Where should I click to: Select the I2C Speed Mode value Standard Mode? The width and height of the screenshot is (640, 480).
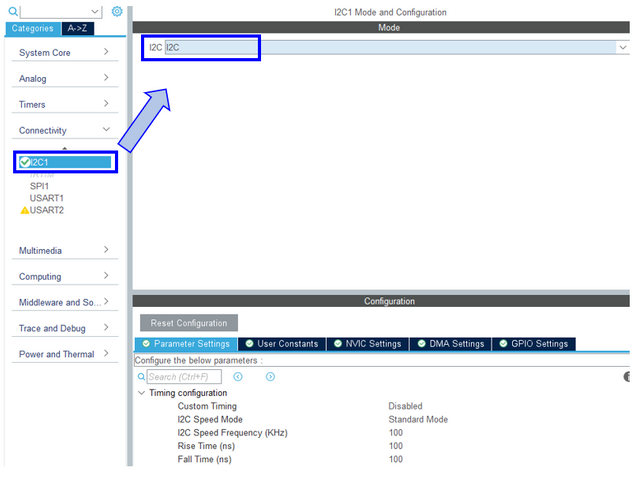[418, 419]
